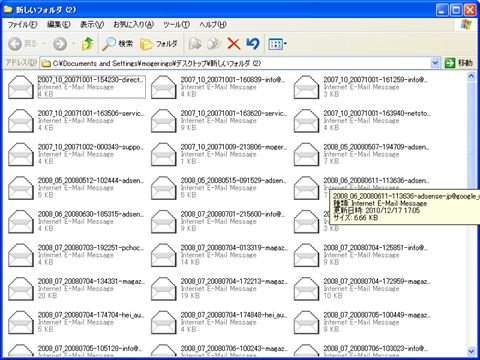
Task: Click the Copy To toolbar icon
Action: tap(214, 44)
